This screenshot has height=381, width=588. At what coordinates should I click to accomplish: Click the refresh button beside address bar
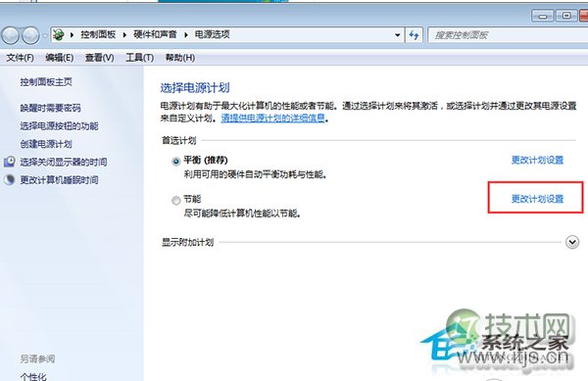click(414, 35)
